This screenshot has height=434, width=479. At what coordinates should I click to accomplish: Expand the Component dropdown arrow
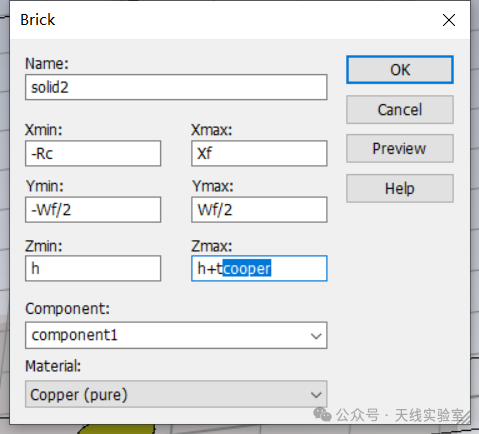point(316,336)
